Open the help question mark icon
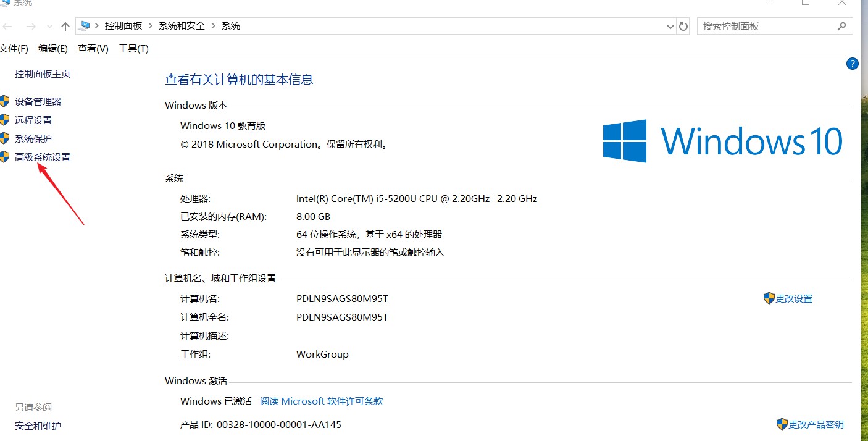Image resolution: width=868 pixels, height=441 pixels. coord(852,63)
